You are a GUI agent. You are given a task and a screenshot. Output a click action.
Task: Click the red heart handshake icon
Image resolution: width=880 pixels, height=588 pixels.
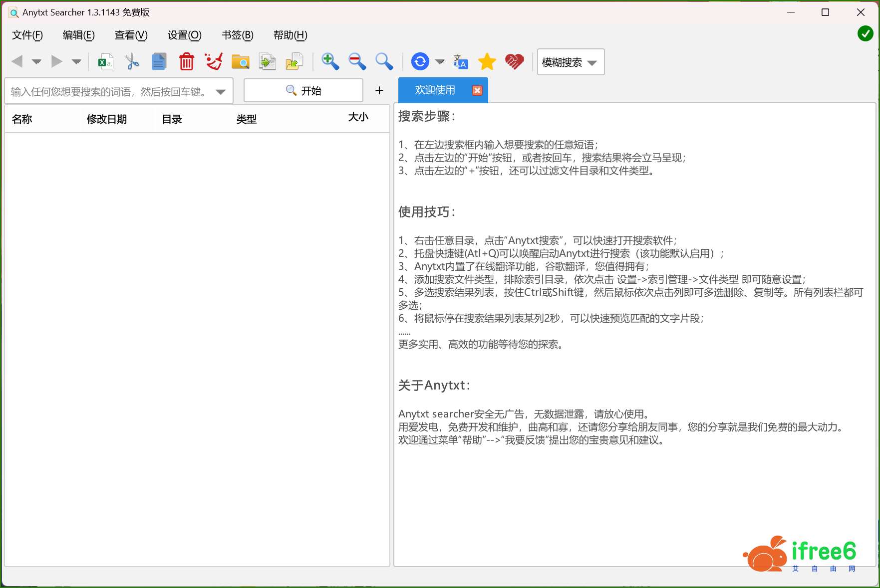click(x=514, y=62)
